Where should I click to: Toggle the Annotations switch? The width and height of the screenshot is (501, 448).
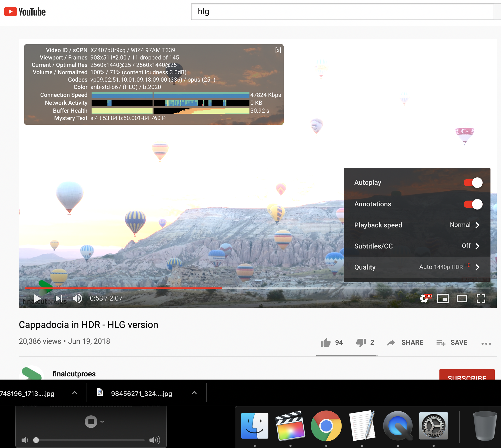coord(473,204)
